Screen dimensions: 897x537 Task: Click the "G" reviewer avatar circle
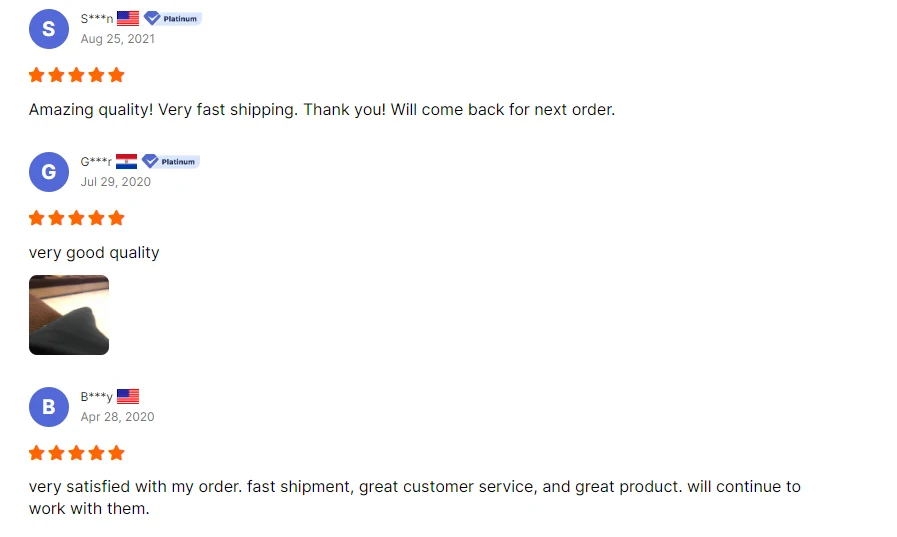click(x=48, y=172)
